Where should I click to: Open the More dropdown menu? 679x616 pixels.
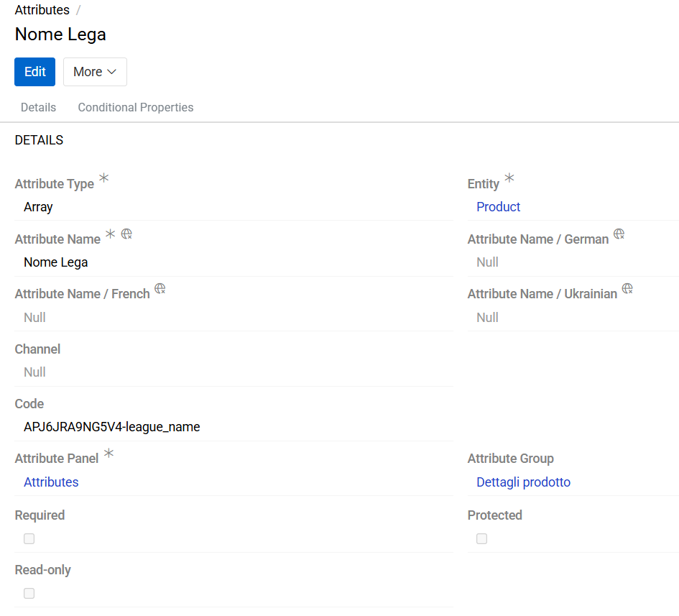95,72
